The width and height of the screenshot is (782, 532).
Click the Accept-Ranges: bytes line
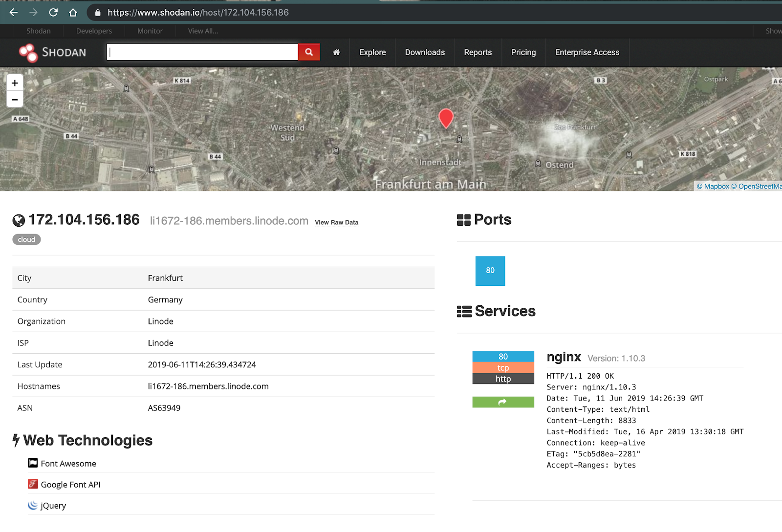tap(591, 465)
